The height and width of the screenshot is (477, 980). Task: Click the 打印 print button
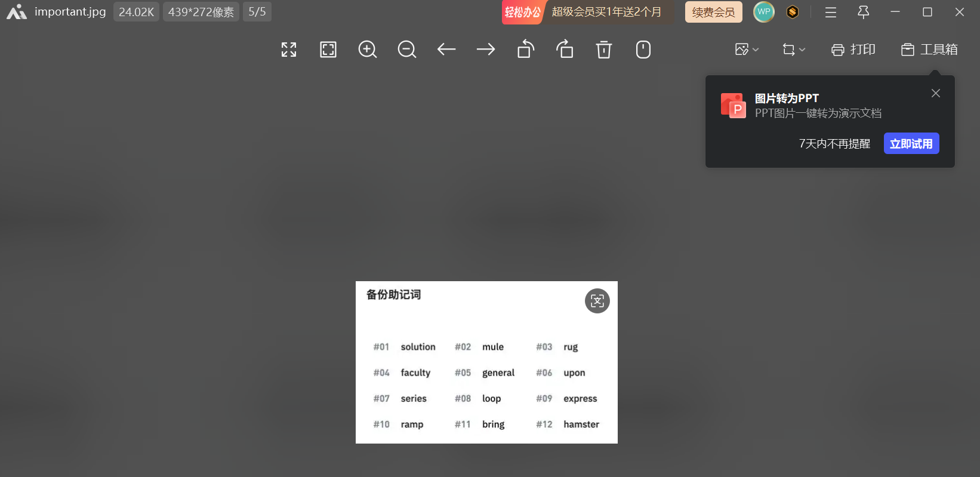pos(853,50)
